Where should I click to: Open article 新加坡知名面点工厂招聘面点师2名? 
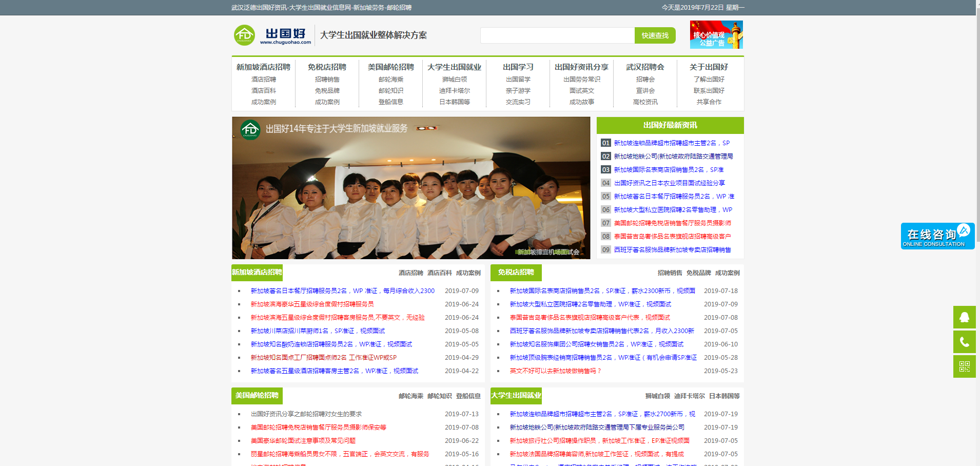(x=323, y=358)
